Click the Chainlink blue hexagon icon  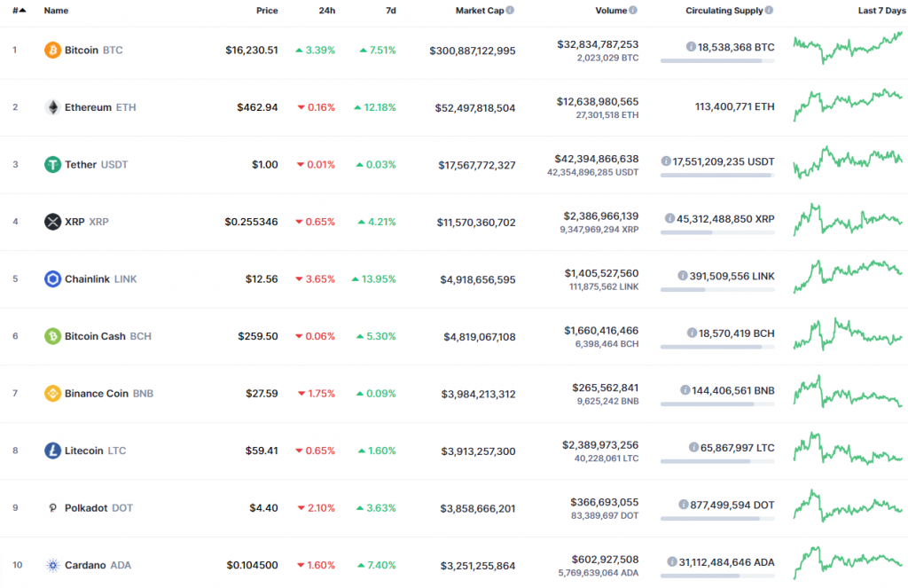click(52, 278)
